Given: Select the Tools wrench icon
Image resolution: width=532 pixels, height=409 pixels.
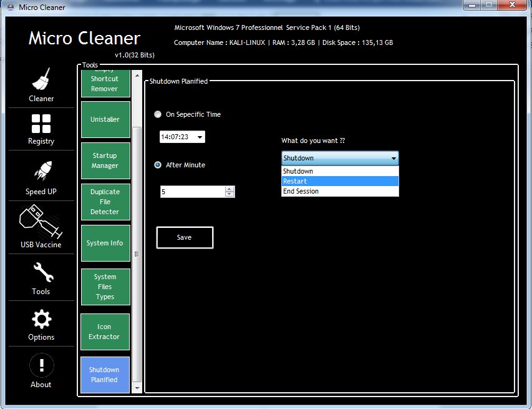Looking at the screenshot, I should [x=41, y=273].
